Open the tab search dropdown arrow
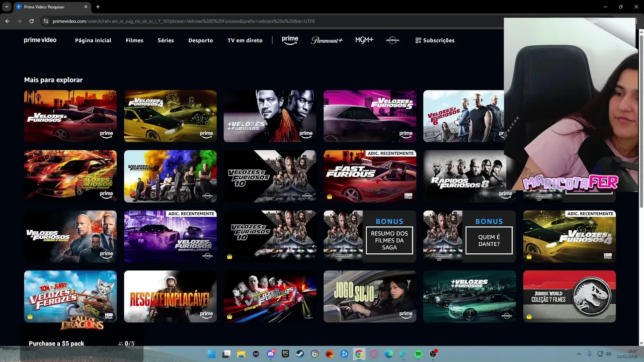 coord(7,7)
